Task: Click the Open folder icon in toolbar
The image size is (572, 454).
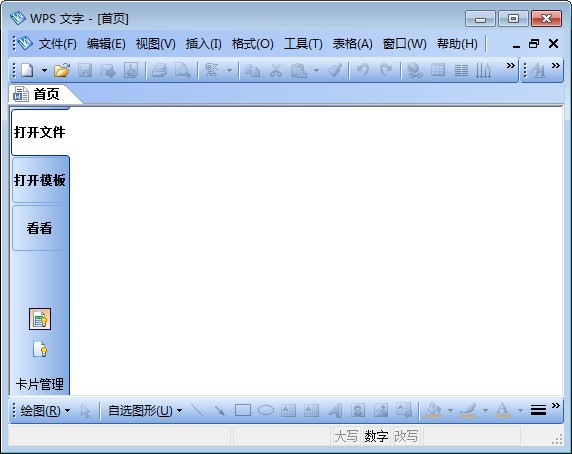Action: pos(62,70)
